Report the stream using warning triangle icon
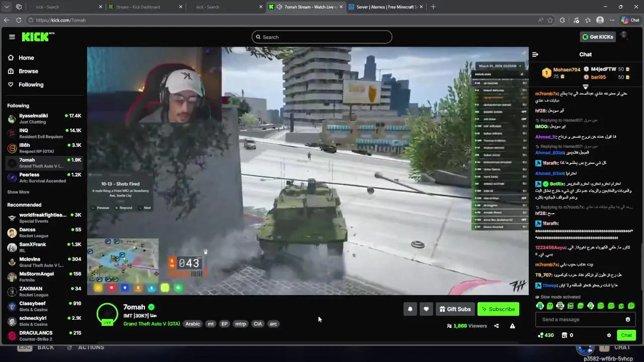 point(512,326)
